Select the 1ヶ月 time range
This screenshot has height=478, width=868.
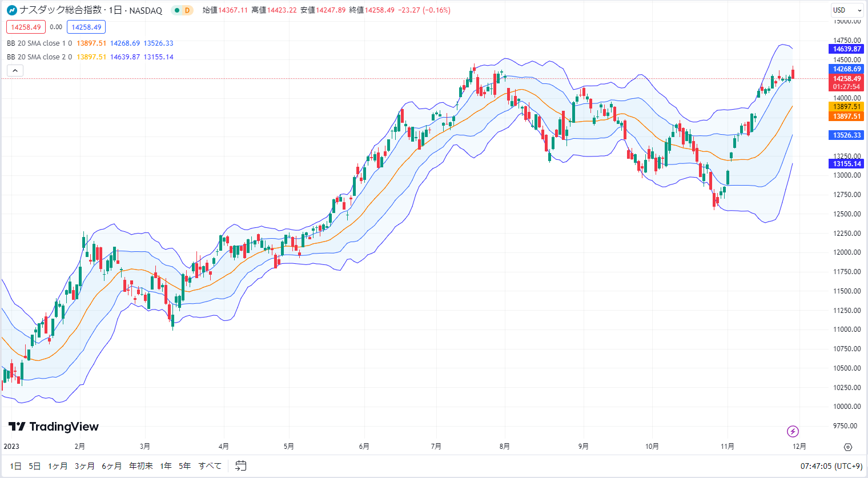58,466
